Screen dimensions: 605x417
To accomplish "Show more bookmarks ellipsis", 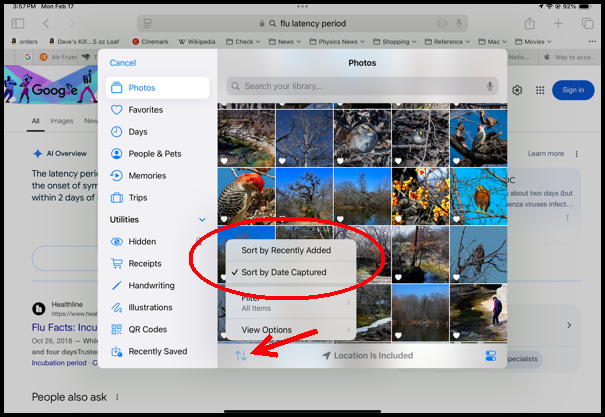I will pos(592,42).
